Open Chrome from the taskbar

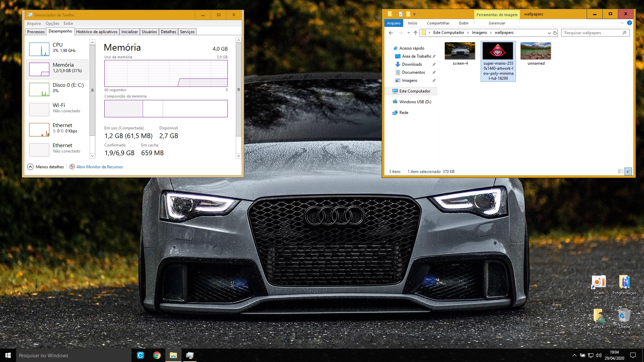point(157,355)
